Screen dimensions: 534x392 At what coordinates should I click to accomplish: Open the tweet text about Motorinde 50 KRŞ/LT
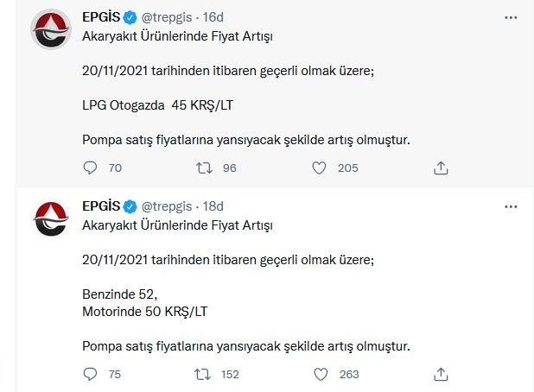click(145, 310)
